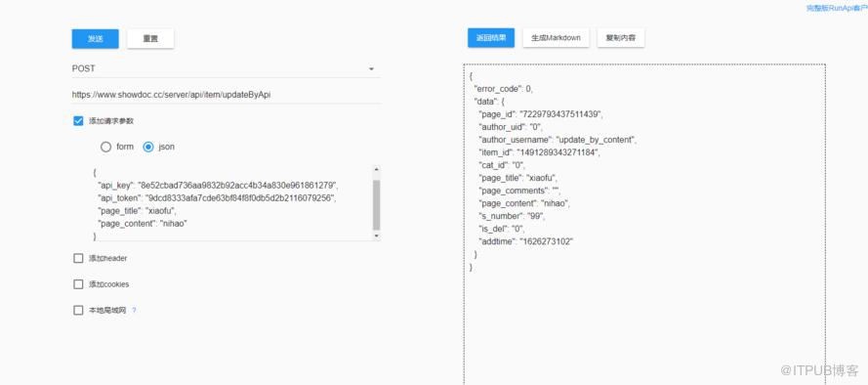Image resolution: width=868 pixels, height=385 pixels.
Task: Click the "page_comments" response line
Action: [x=520, y=191]
